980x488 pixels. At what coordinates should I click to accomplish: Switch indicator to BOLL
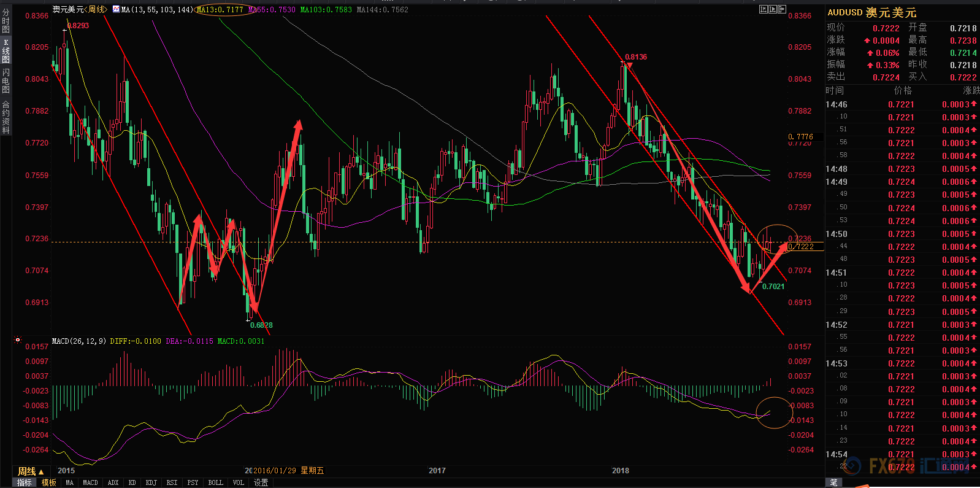pyautogui.click(x=215, y=483)
